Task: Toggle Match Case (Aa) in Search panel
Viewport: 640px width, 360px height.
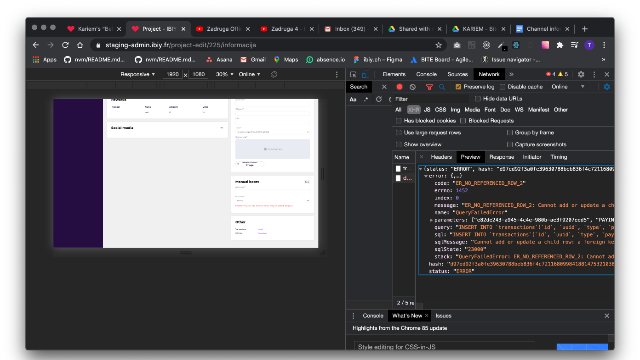Action: (x=353, y=99)
